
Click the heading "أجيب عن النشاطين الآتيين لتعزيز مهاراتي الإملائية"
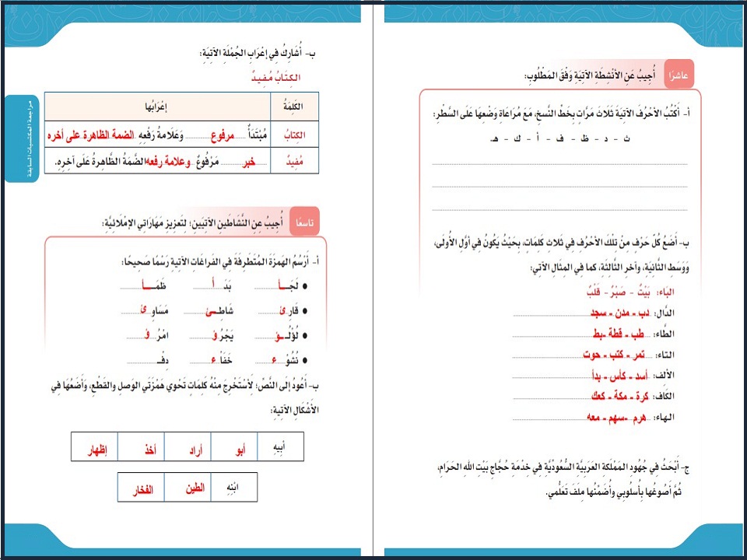[x=192, y=222]
